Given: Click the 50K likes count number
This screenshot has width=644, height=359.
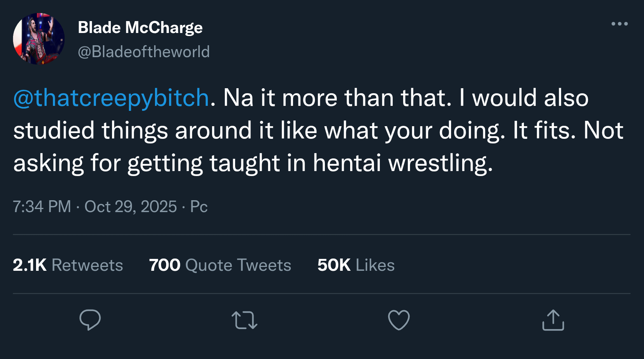Looking at the screenshot, I should click(x=334, y=265).
